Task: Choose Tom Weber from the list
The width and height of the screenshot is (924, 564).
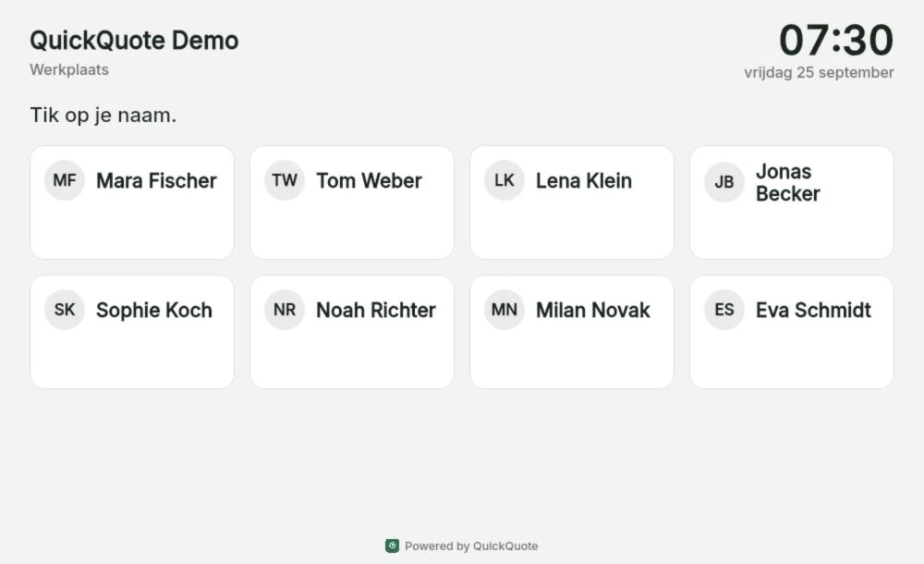Action: (352, 202)
